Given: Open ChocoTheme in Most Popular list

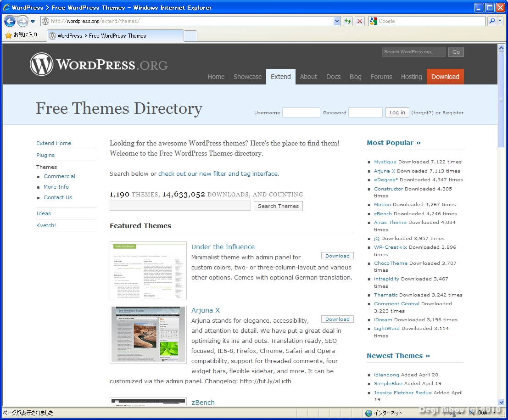Looking at the screenshot, I should pos(391,263).
